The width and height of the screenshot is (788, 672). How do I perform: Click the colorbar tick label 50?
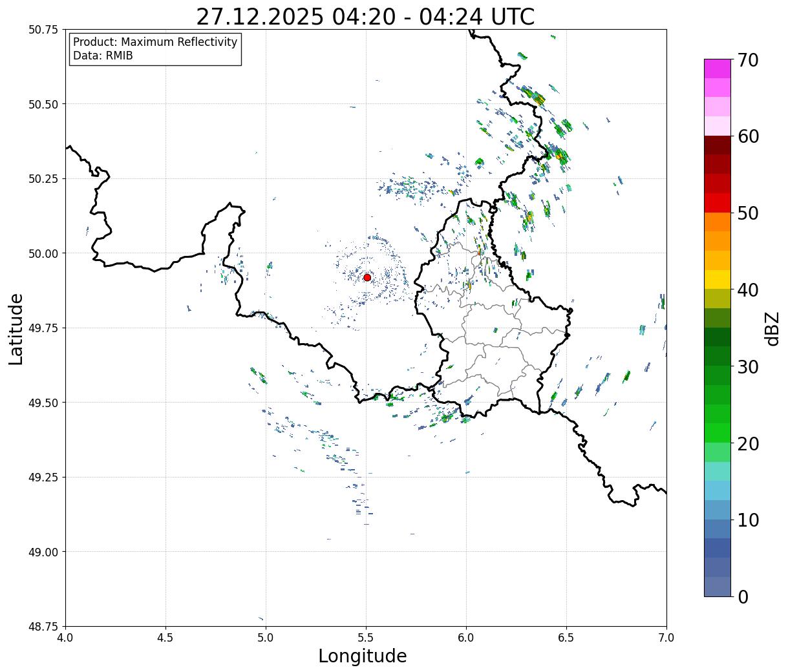pos(748,213)
